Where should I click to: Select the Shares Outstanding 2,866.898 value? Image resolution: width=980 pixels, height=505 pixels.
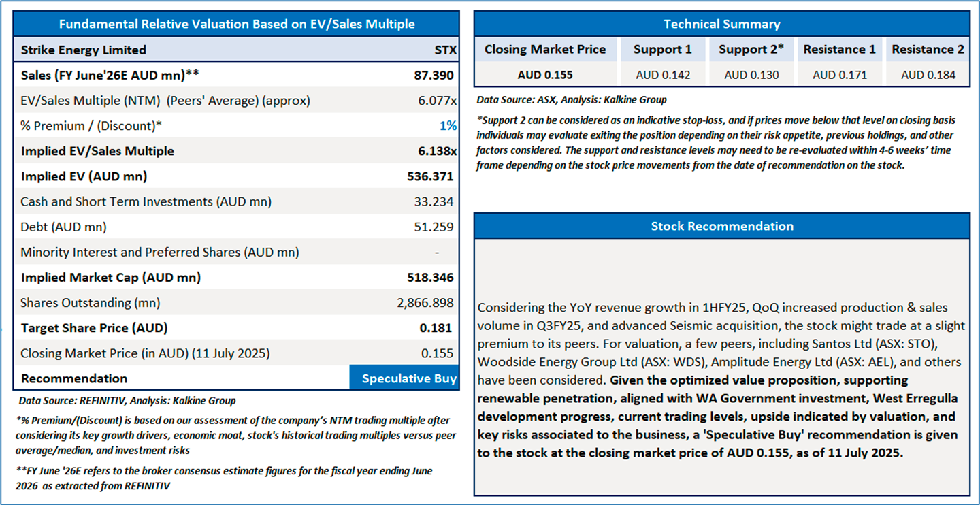point(425,303)
